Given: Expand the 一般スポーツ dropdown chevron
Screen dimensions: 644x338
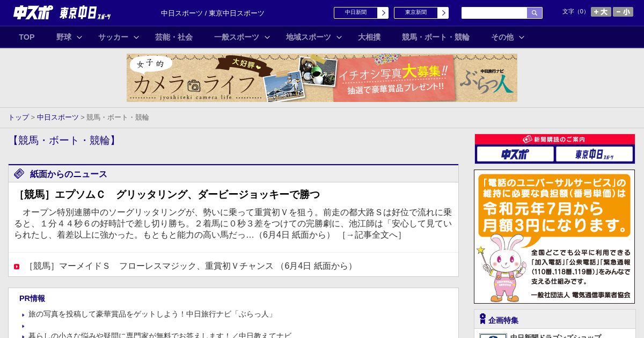Looking at the screenshot, I should click(267, 37).
